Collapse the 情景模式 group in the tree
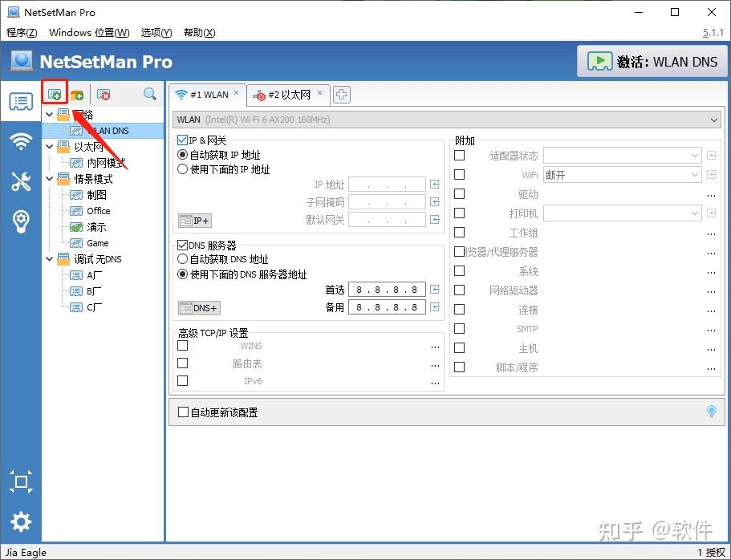This screenshot has width=731, height=560. (x=49, y=178)
